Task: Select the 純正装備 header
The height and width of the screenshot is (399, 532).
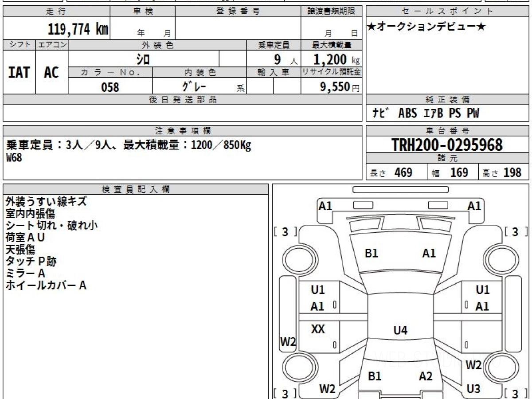Action: click(x=448, y=100)
